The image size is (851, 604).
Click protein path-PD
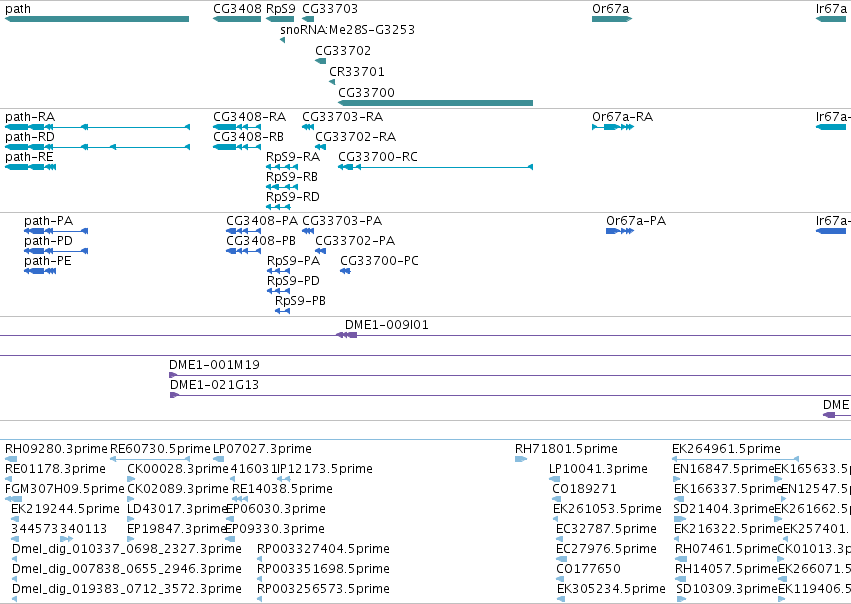coord(56,251)
